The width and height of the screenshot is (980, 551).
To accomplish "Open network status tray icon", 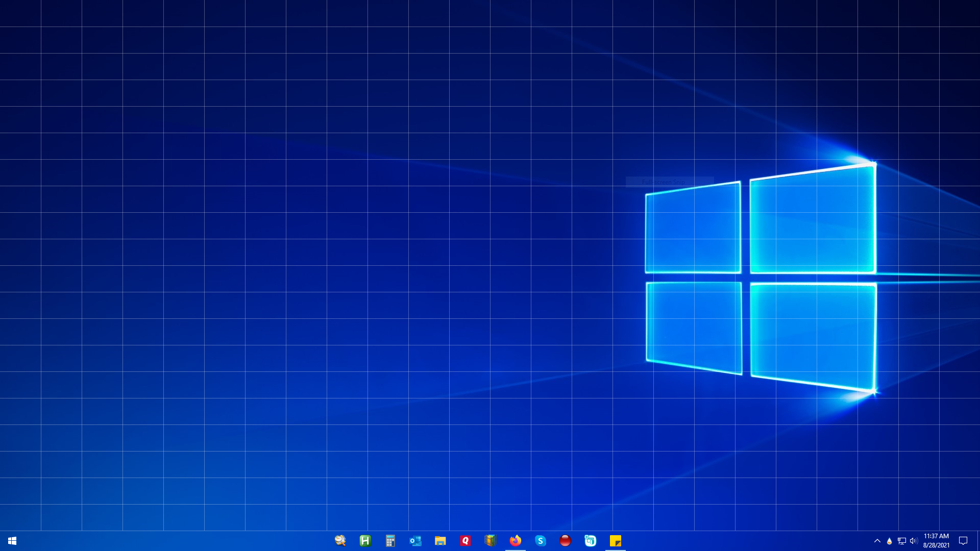I will pyautogui.click(x=902, y=541).
